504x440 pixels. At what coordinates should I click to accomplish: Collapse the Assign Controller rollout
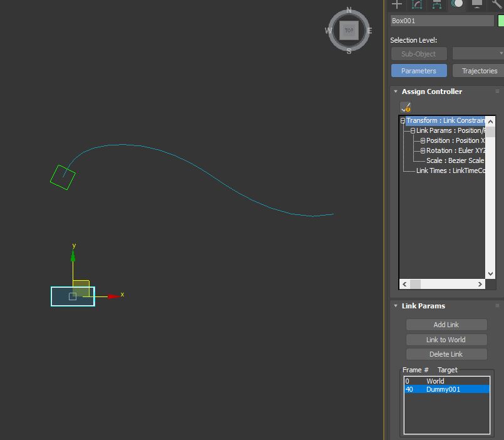[x=395, y=91]
